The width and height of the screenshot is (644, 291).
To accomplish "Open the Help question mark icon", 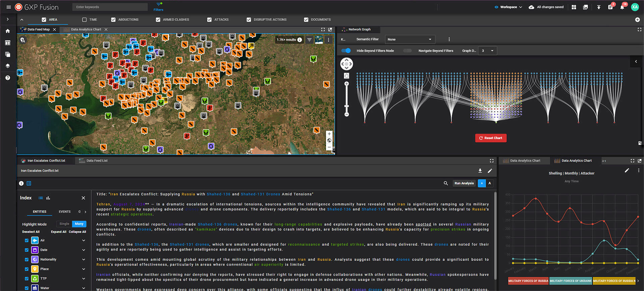I will 8,78.
